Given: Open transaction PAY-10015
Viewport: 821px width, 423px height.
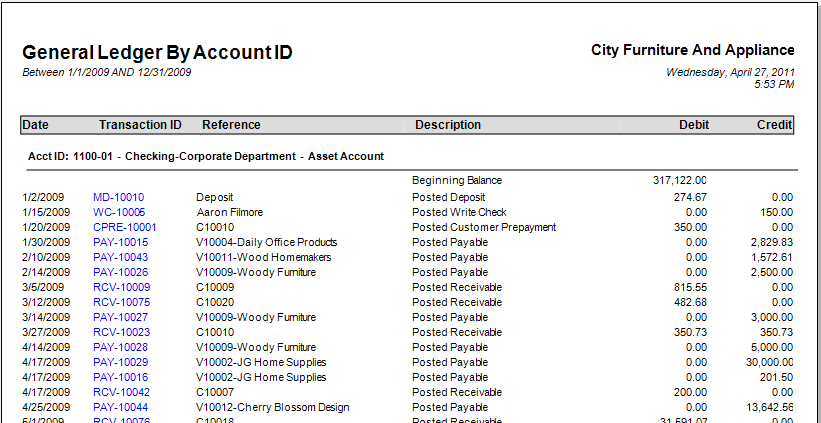Looking at the screenshot, I should pyautogui.click(x=120, y=242).
